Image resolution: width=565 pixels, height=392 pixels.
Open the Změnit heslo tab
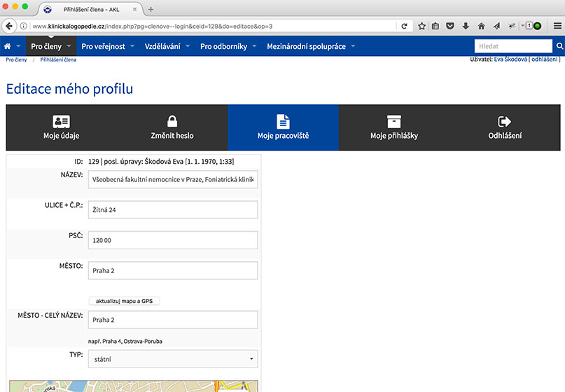[172, 127]
